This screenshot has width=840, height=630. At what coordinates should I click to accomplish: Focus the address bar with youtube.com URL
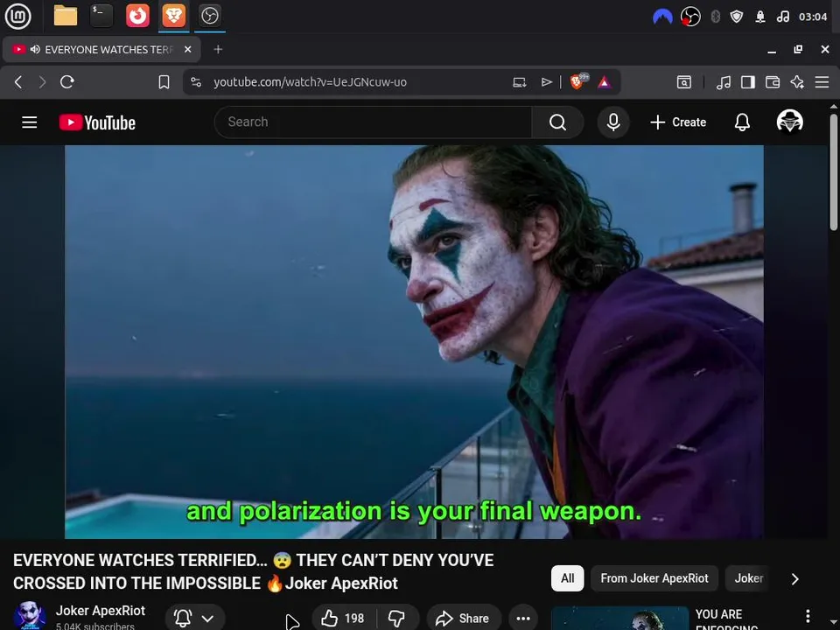tap(310, 82)
